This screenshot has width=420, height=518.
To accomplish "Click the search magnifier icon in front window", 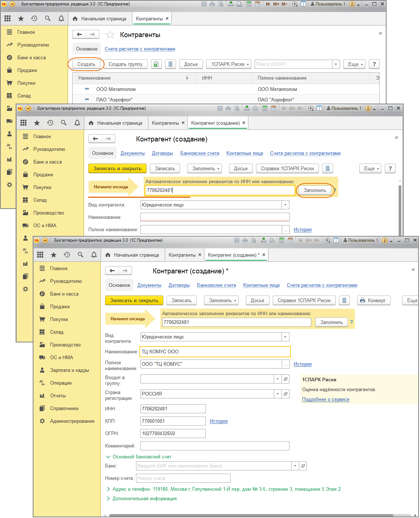I will point(80,255).
